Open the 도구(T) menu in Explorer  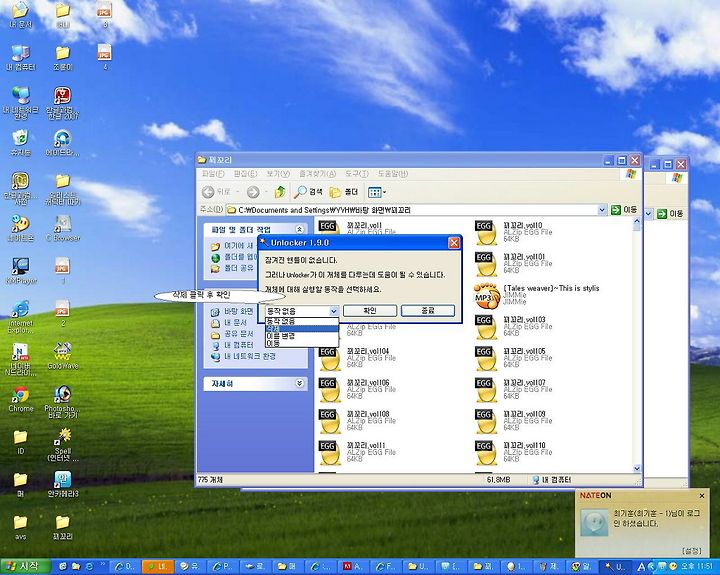357,174
